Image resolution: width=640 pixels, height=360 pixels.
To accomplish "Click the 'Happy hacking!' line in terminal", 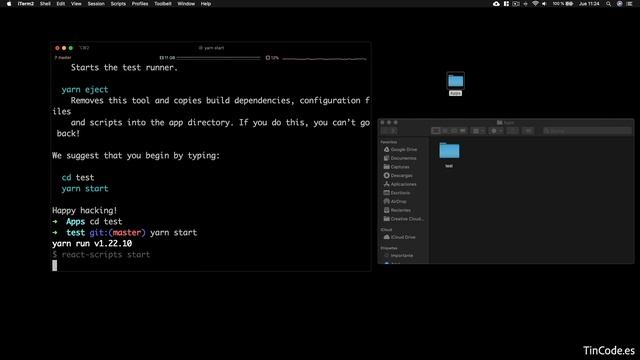I will click(84, 211).
